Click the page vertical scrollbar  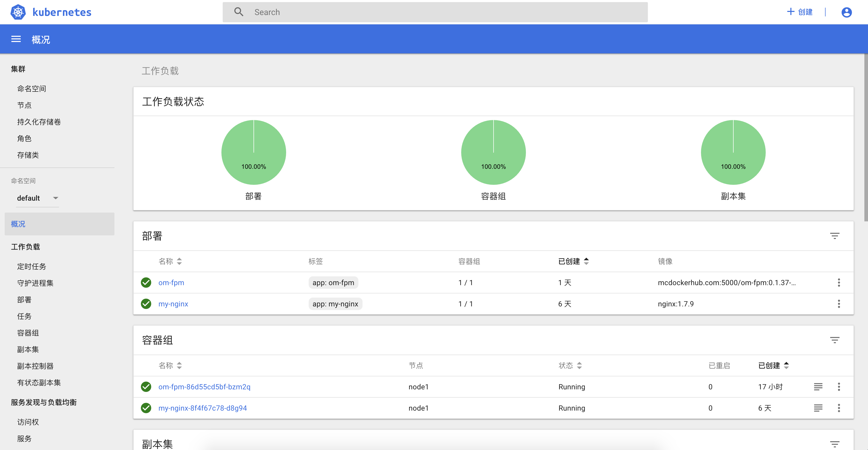click(x=866, y=138)
